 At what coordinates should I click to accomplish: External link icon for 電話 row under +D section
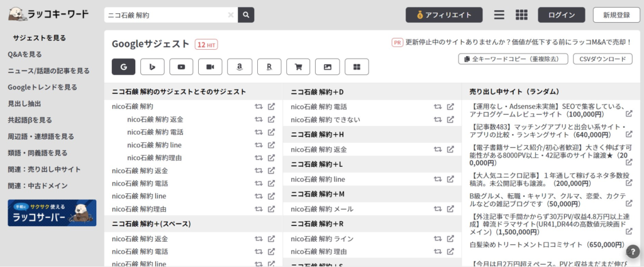click(x=450, y=106)
